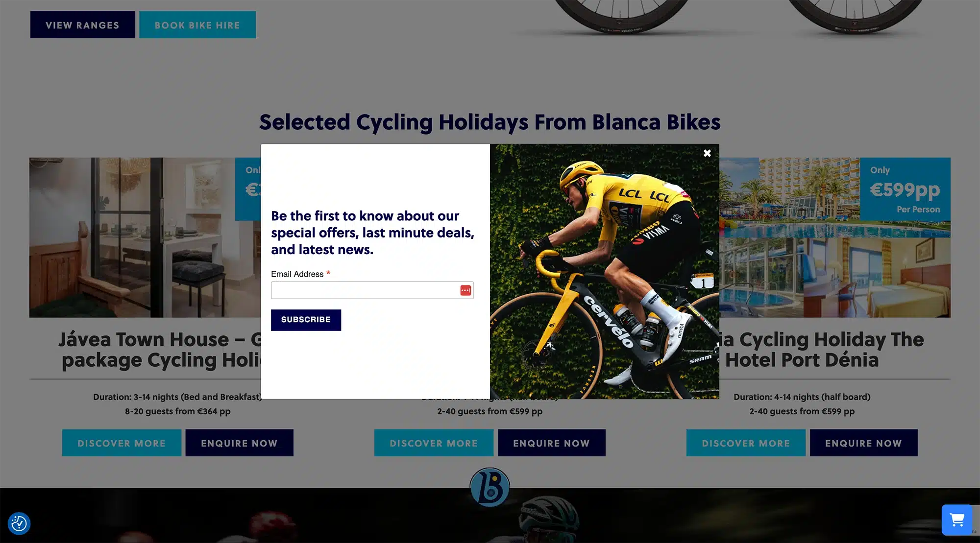Viewport: 980px width, 543px height.
Task: Click the middle holiday's Discover More
Action: pyautogui.click(x=434, y=443)
